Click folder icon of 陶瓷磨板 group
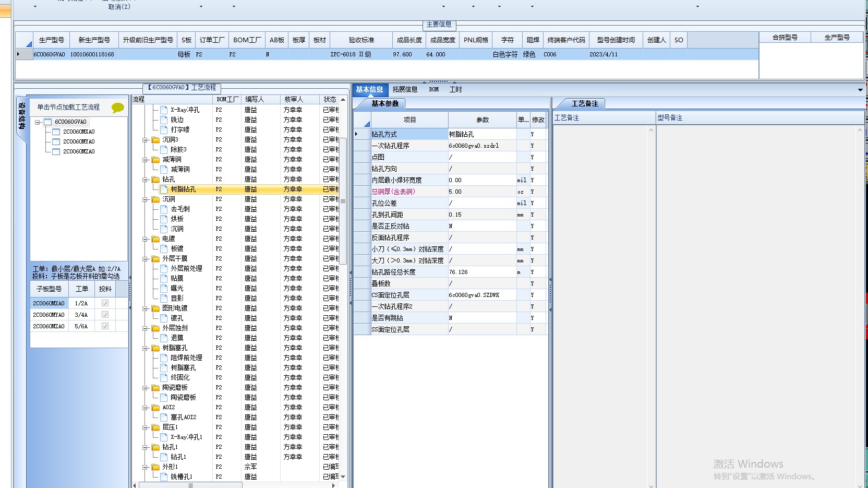The image size is (868, 488). click(x=155, y=388)
